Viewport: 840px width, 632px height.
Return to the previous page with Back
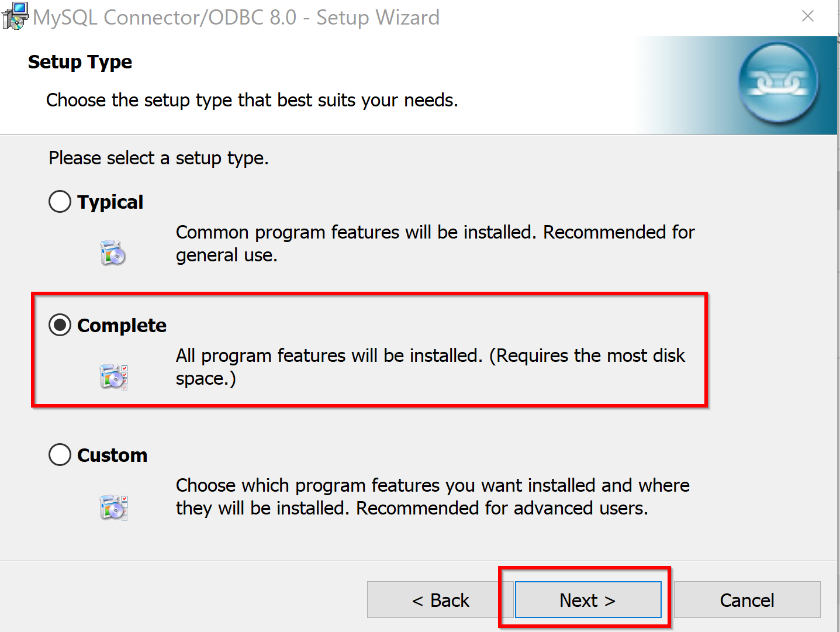440,600
